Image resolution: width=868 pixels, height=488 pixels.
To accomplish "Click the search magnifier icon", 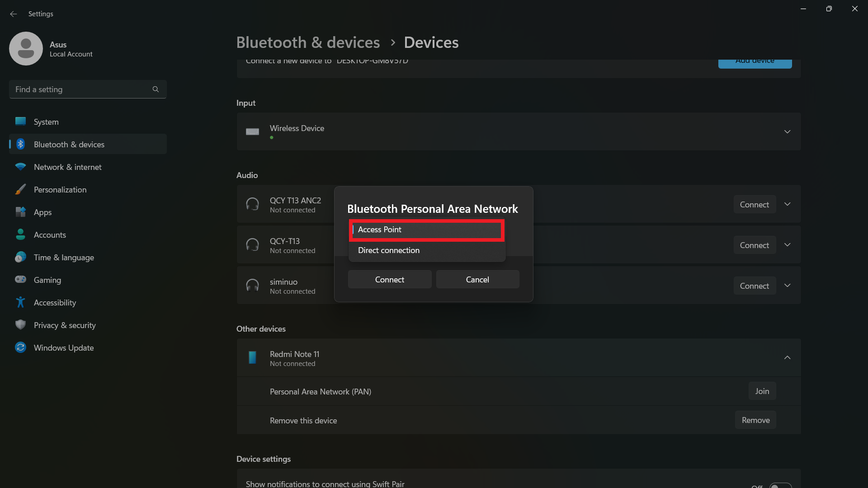I will [x=156, y=89].
